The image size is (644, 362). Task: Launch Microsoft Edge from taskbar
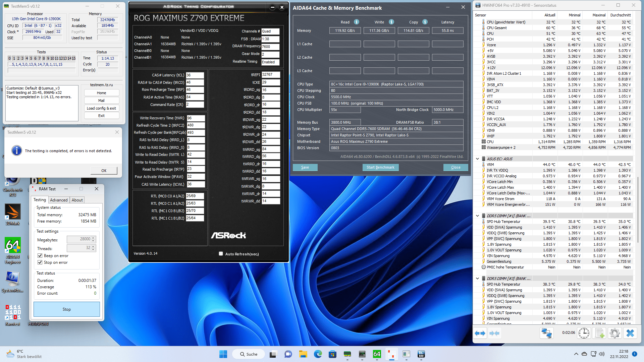click(318, 354)
